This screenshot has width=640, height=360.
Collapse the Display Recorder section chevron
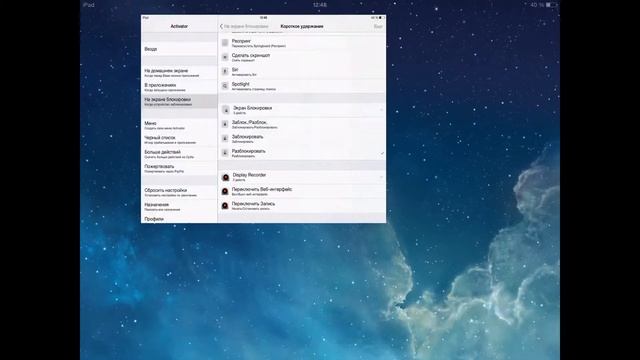click(382, 177)
